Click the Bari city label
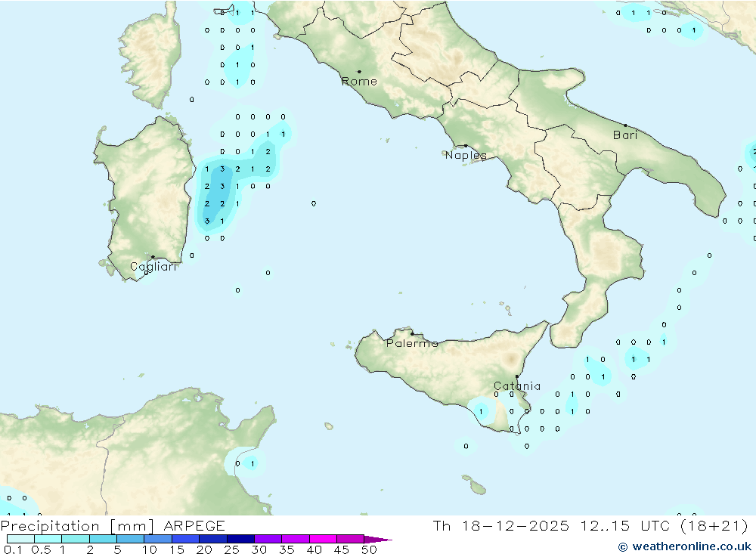The width and height of the screenshot is (756, 554). [x=625, y=135]
